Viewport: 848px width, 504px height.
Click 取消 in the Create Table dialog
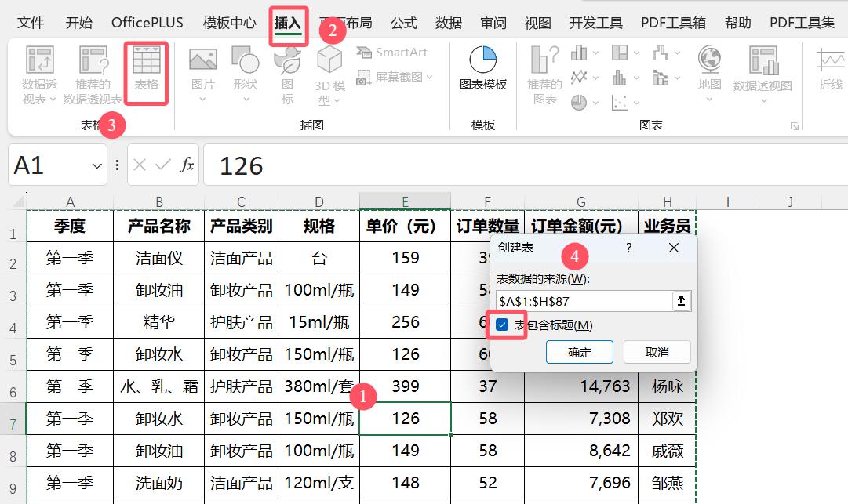(x=657, y=352)
